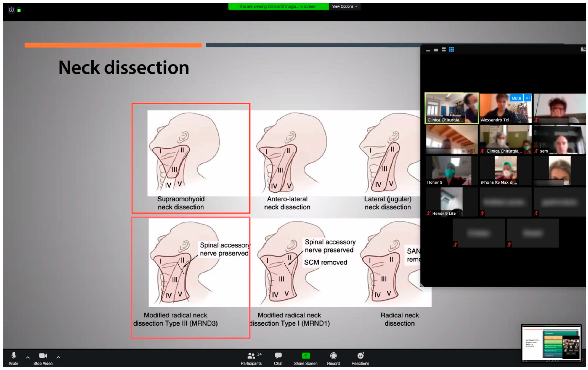588x370 pixels.
Task: Click the green Share Screen icon
Action: 306,356
